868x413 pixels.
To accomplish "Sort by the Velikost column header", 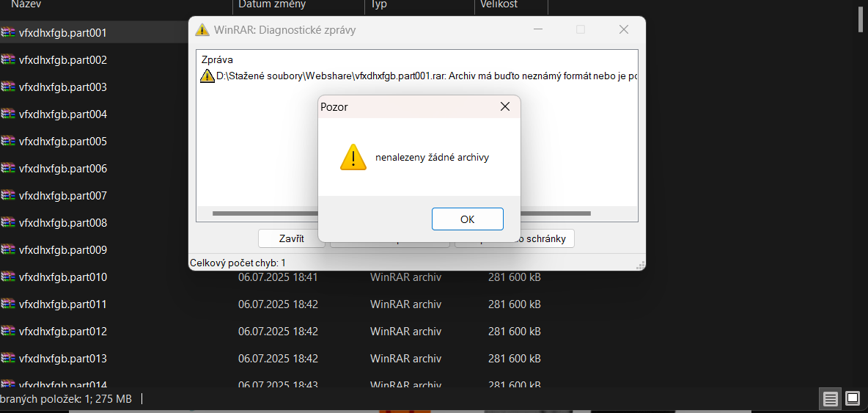I will coord(512,6).
